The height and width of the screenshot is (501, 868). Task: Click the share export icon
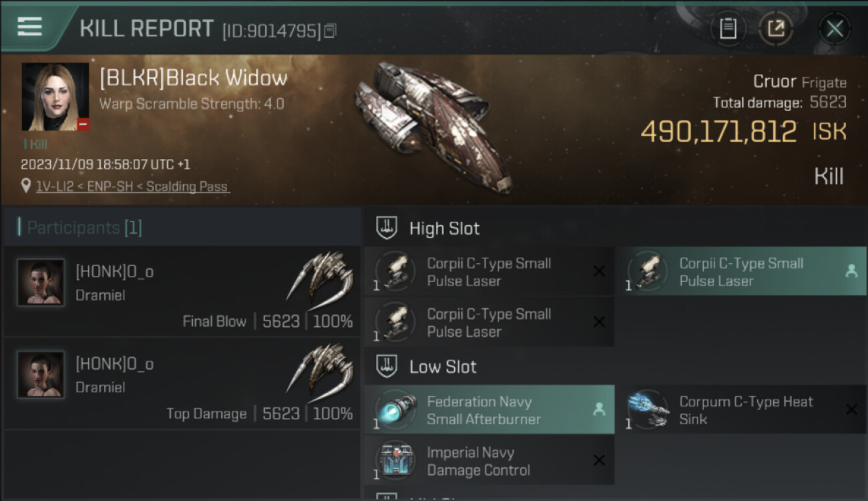click(x=776, y=28)
